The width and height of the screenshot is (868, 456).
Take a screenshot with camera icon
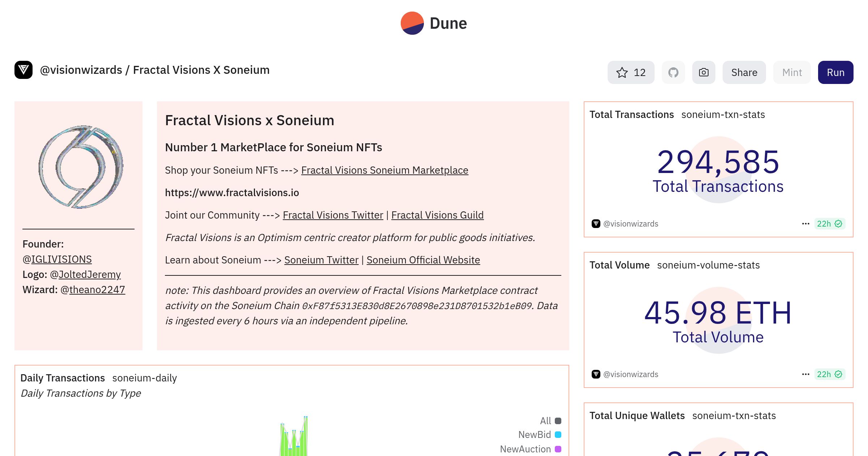pos(703,72)
